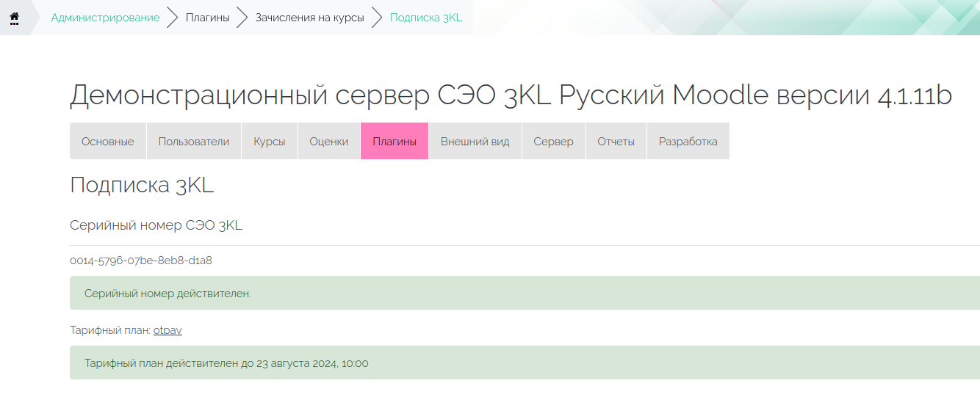Go to home via house icon

pyautogui.click(x=14, y=18)
